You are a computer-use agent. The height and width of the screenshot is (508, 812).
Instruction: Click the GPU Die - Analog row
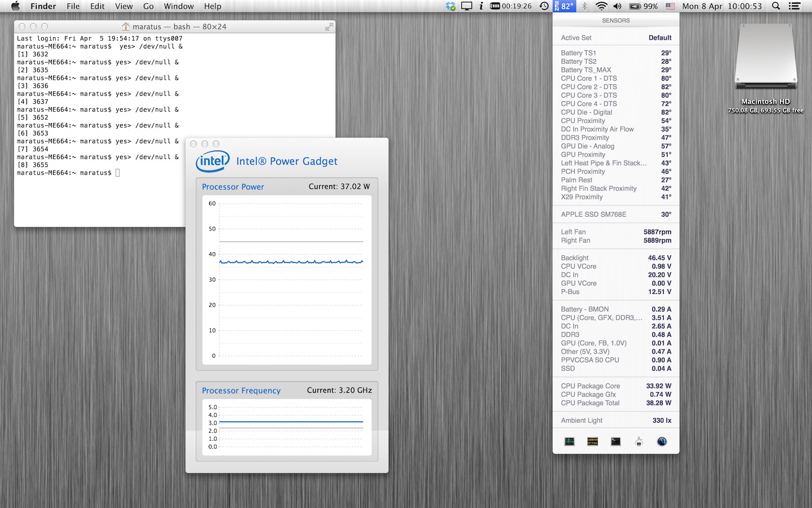616,146
